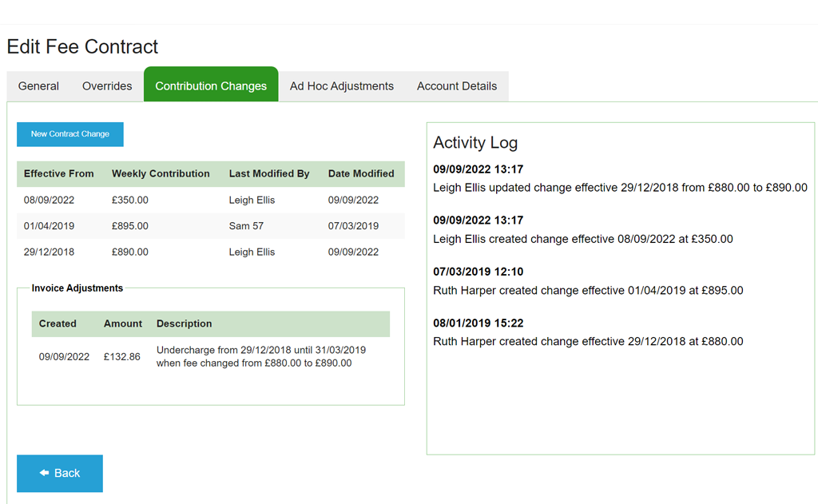Click the Activity Log panel heading
818x504 pixels.
(475, 142)
